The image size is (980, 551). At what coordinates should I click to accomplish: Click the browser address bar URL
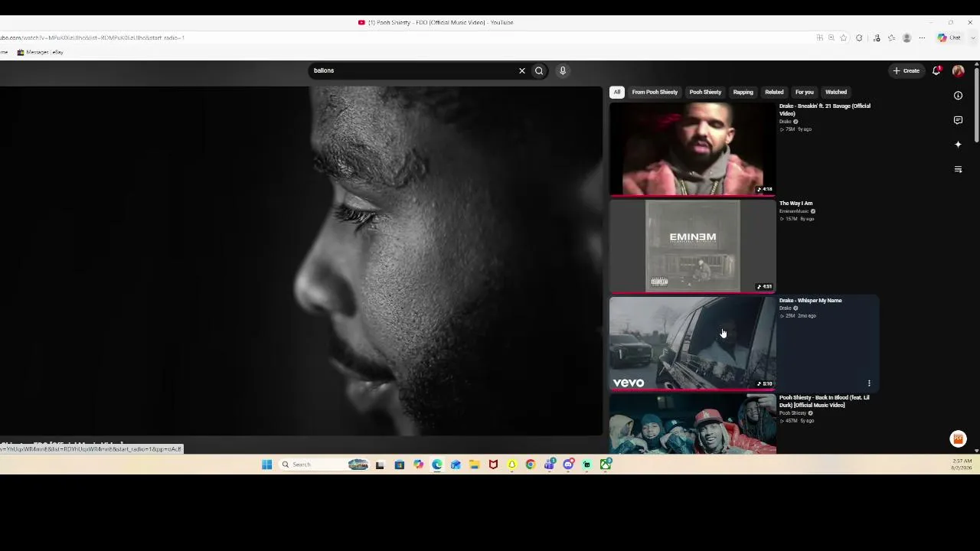[x=92, y=37]
